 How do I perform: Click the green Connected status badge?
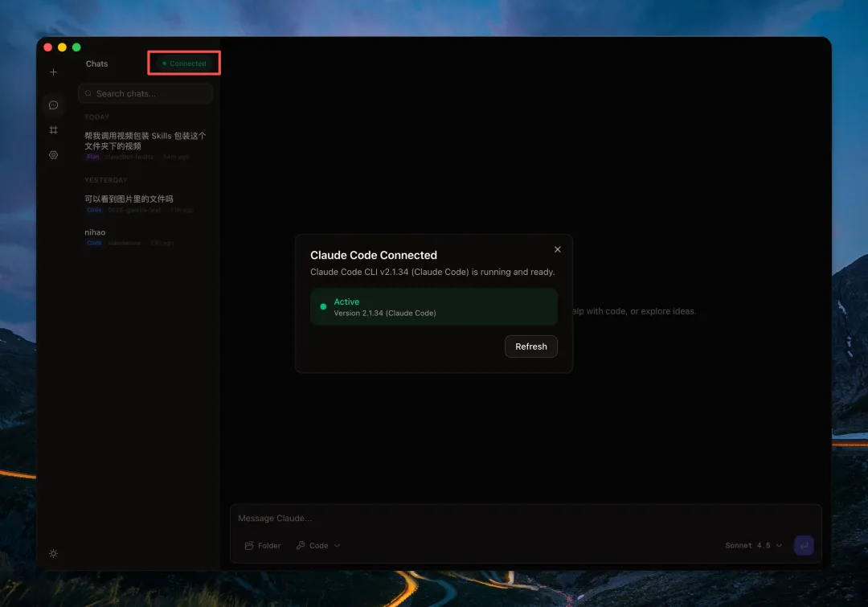[x=184, y=64]
